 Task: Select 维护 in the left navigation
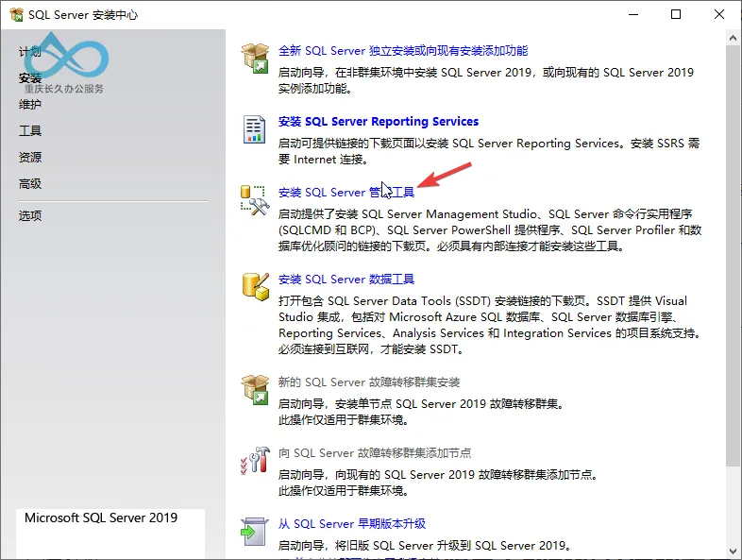tap(30, 104)
